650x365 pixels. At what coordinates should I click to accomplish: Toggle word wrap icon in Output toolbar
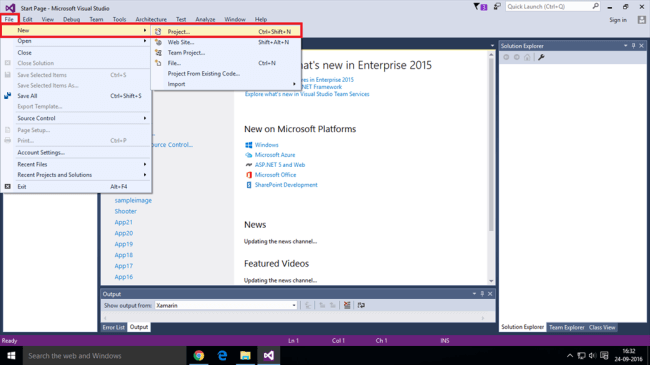coord(361,305)
